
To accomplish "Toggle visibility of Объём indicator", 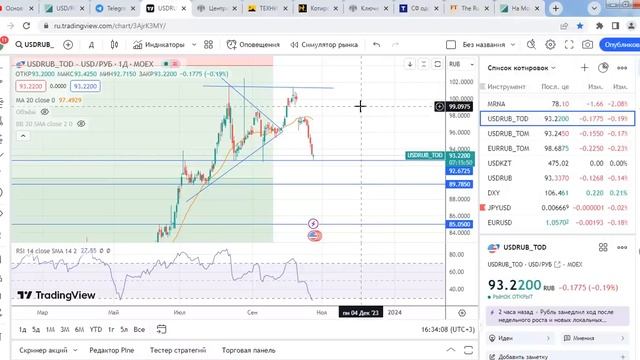I will point(45,112).
